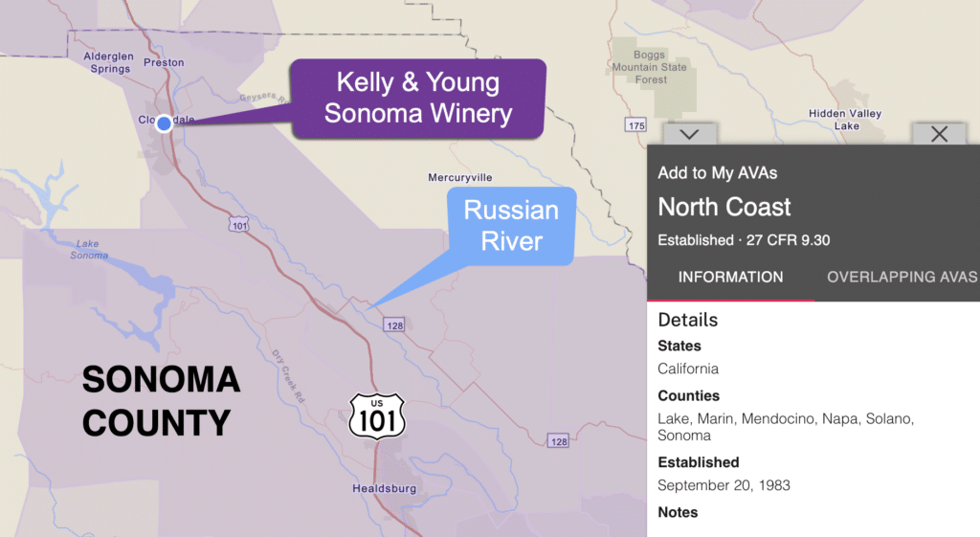
Task: Collapse the AVA panel with chevron
Action: click(689, 134)
